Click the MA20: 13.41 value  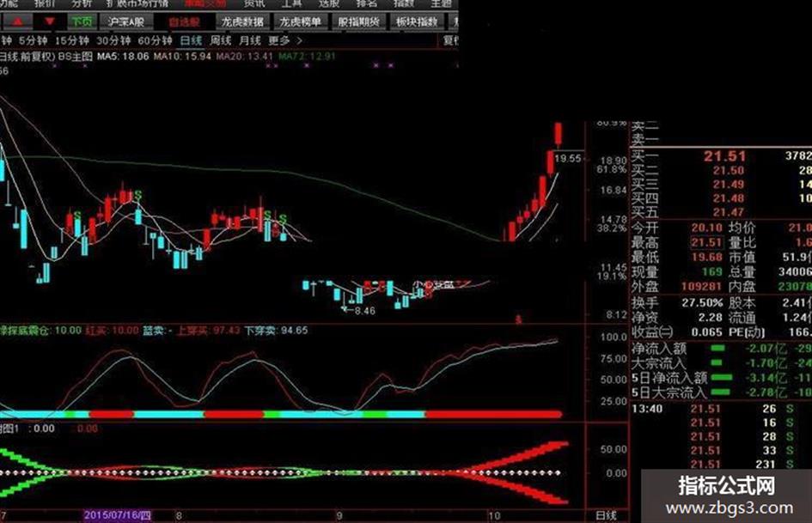[244, 56]
